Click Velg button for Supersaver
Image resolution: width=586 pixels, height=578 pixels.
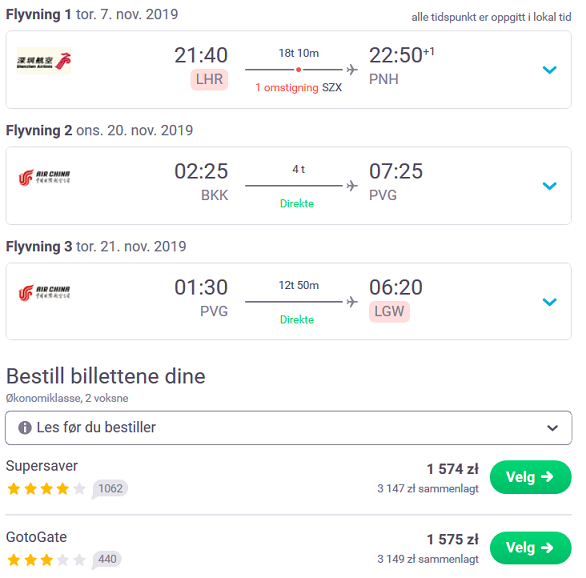click(530, 477)
